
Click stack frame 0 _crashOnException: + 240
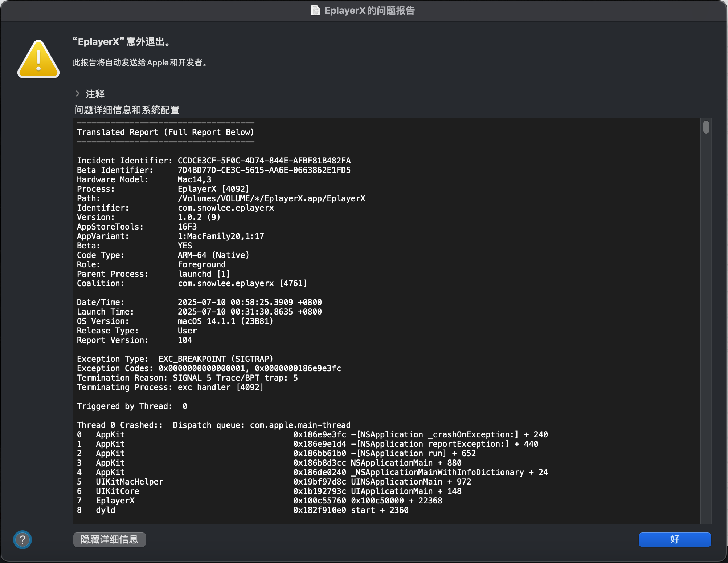312,434
